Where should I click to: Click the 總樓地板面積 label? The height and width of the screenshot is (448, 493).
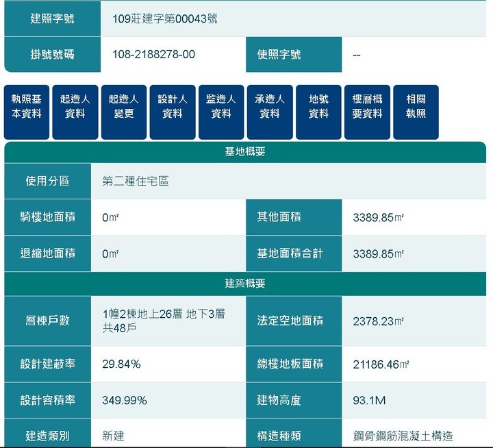click(290, 364)
